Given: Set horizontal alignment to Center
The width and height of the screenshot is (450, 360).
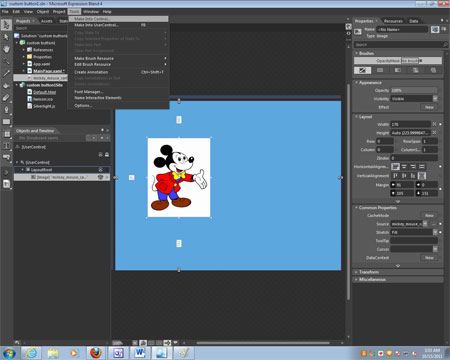Looking at the screenshot, I should pos(404,166).
